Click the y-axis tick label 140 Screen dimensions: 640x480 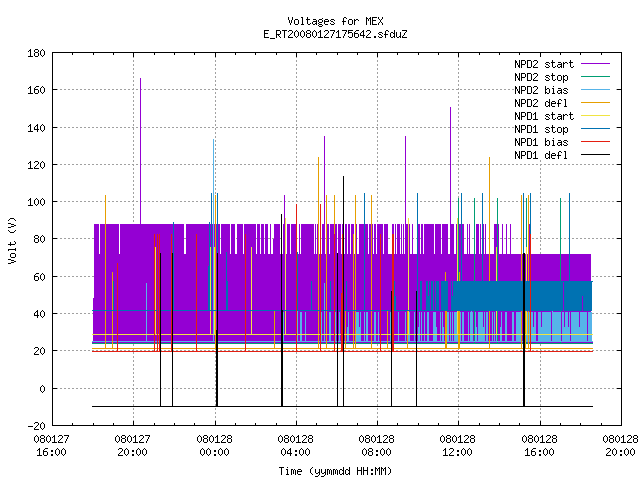coord(36,128)
